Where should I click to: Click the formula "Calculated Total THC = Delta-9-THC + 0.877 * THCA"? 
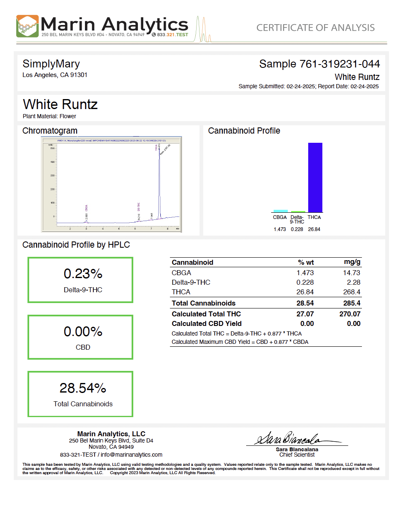click(237, 333)
